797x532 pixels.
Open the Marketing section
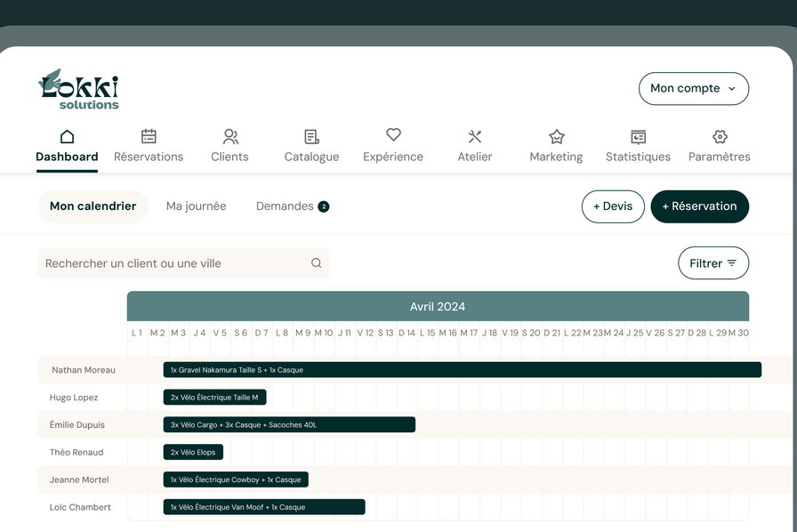pos(556,157)
